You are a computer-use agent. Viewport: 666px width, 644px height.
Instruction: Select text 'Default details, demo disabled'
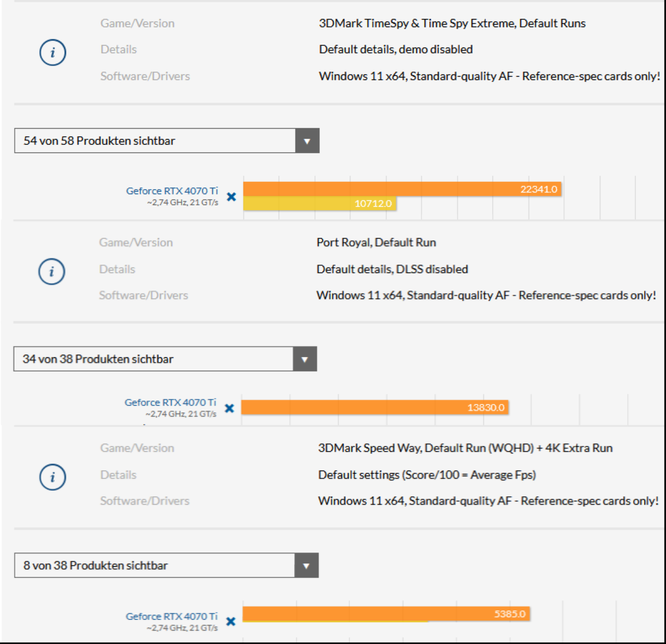(x=396, y=49)
